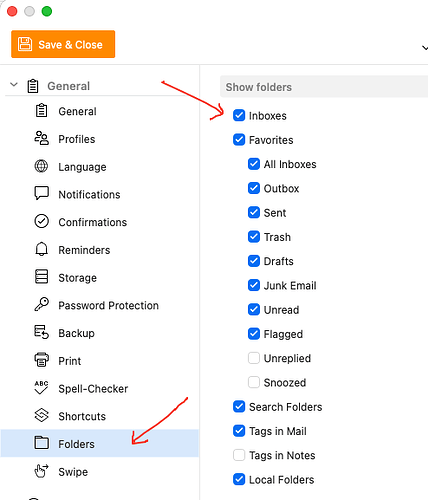Viewport: 428px width, 500px height.
Task: Disable the Junk Email checkbox
Action: coord(254,285)
